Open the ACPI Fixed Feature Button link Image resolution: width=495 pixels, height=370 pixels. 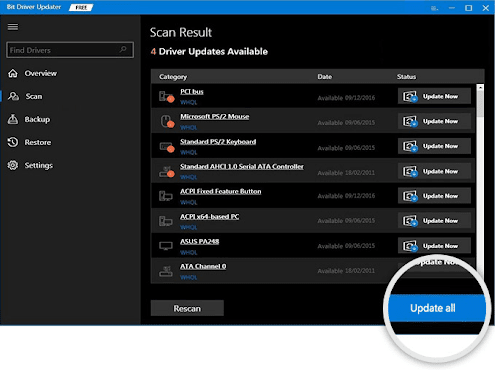[221, 191]
